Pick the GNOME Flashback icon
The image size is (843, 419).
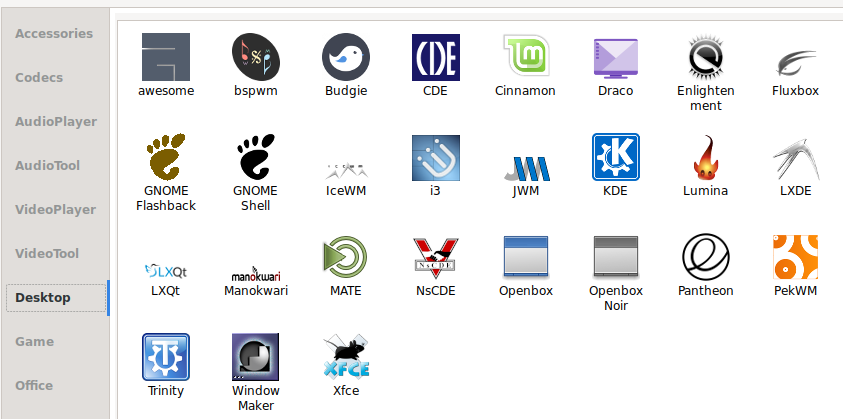[166, 157]
